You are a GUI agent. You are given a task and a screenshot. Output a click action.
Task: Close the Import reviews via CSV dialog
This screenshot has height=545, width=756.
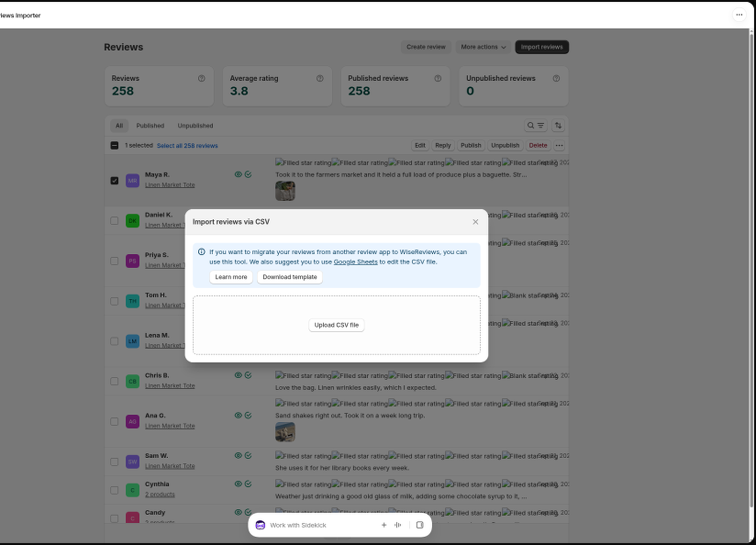click(475, 222)
